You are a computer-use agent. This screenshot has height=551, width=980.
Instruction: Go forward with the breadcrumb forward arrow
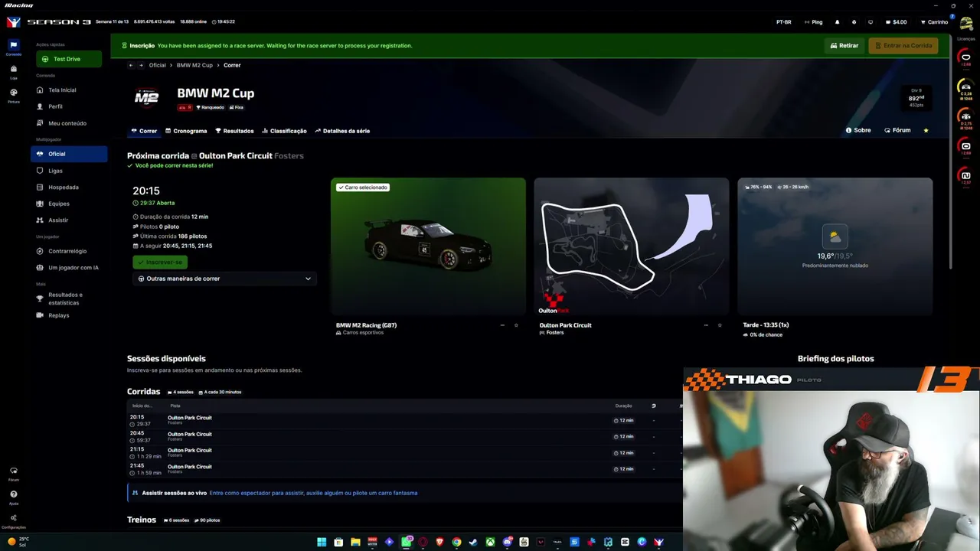pos(141,65)
